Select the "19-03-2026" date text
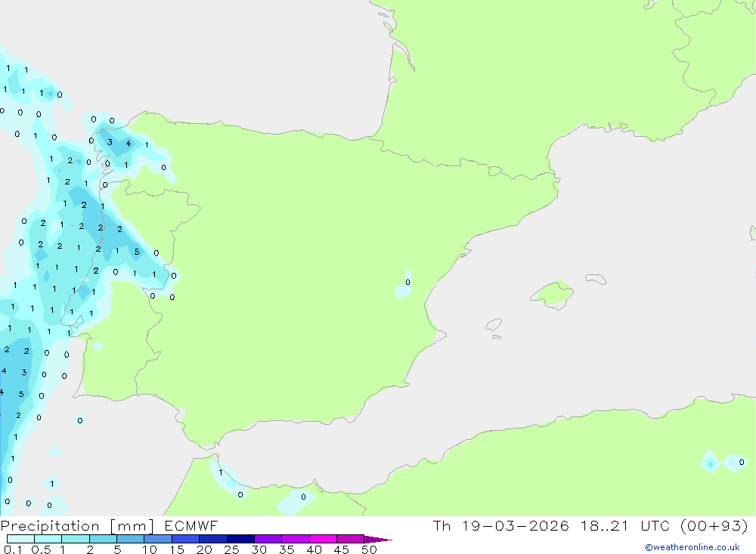 [x=516, y=526]
